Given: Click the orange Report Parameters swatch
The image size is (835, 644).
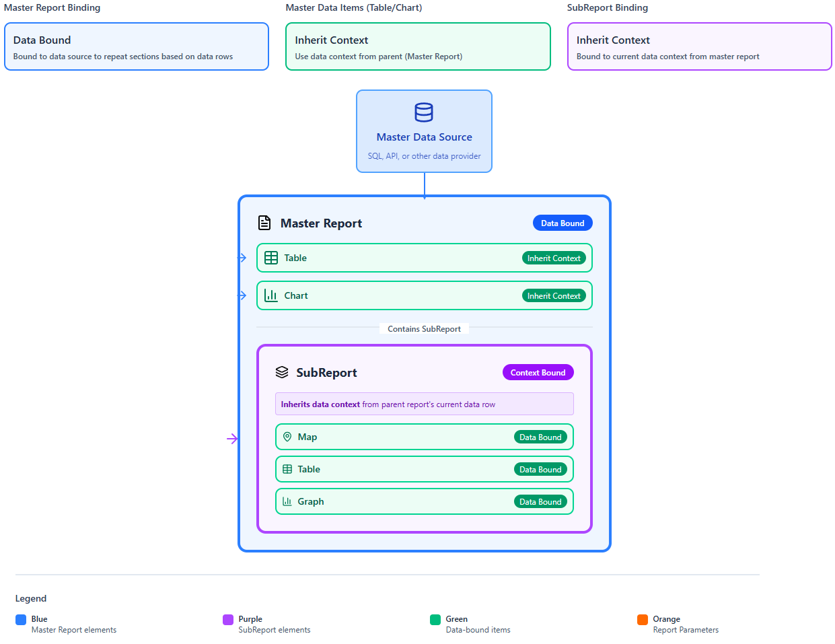Looking at the screenshot, I should pos(643,619).
